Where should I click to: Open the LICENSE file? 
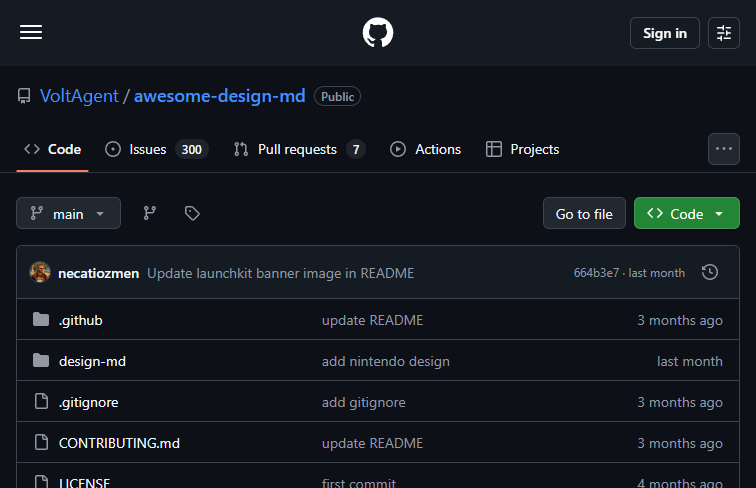84,482
